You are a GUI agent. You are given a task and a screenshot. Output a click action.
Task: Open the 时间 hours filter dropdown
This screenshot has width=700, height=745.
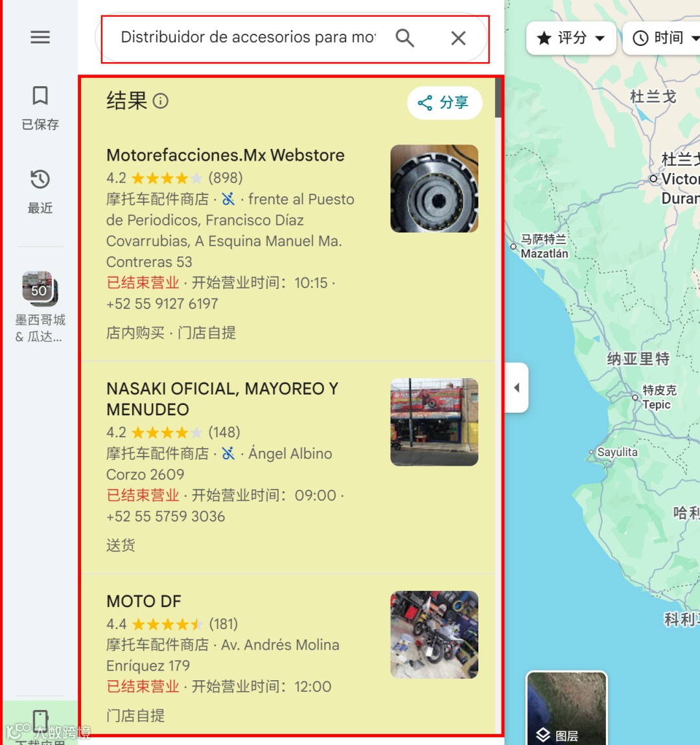(x=663, y=38)
